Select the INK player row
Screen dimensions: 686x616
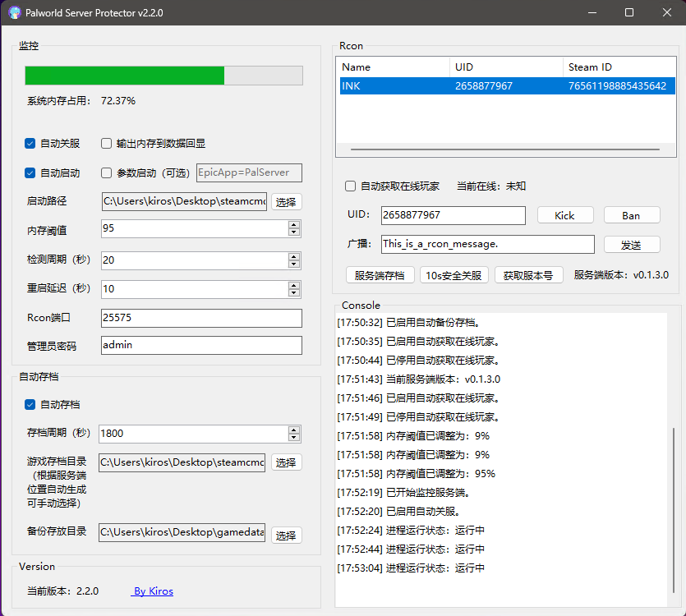pos(508,85)
